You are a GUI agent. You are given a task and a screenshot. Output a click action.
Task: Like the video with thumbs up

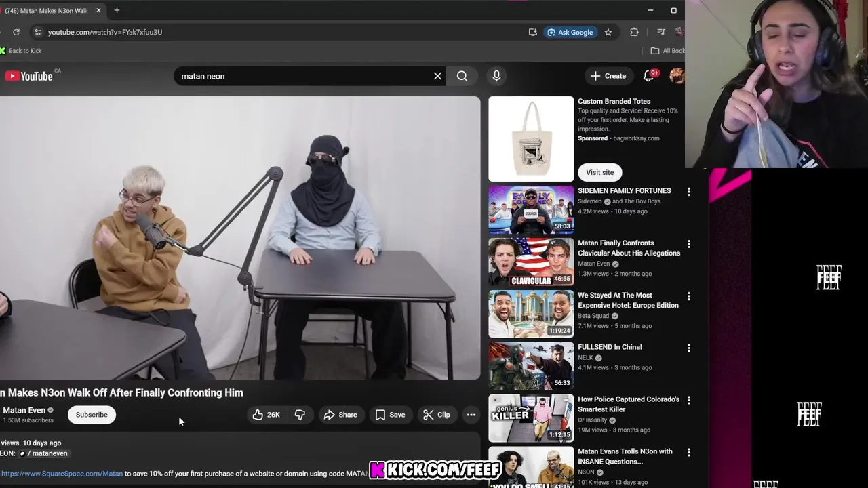click(x=266, y=415)
